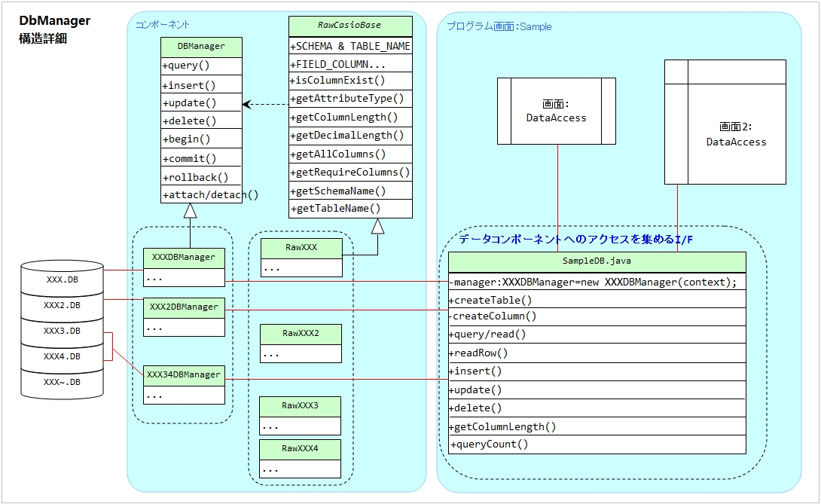Click the XXX3.DB database segment
Viewport: 821px width, 504px height.
coord(62,331)
